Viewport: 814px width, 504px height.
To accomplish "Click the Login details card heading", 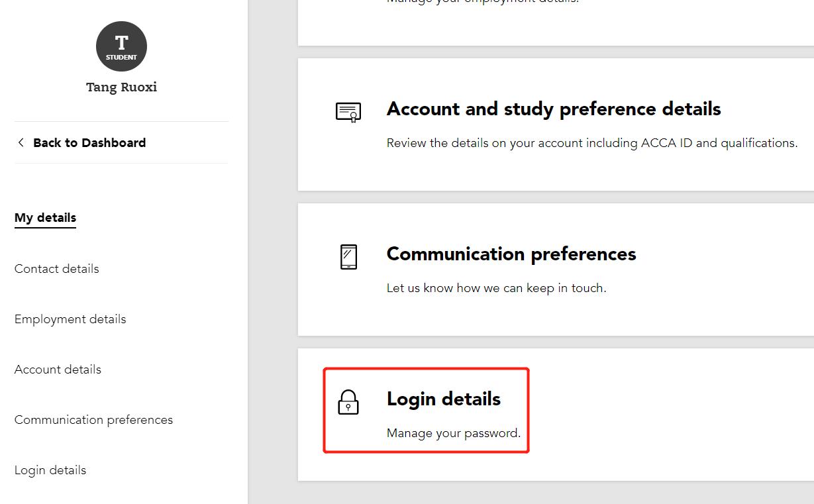I will 444,399.
